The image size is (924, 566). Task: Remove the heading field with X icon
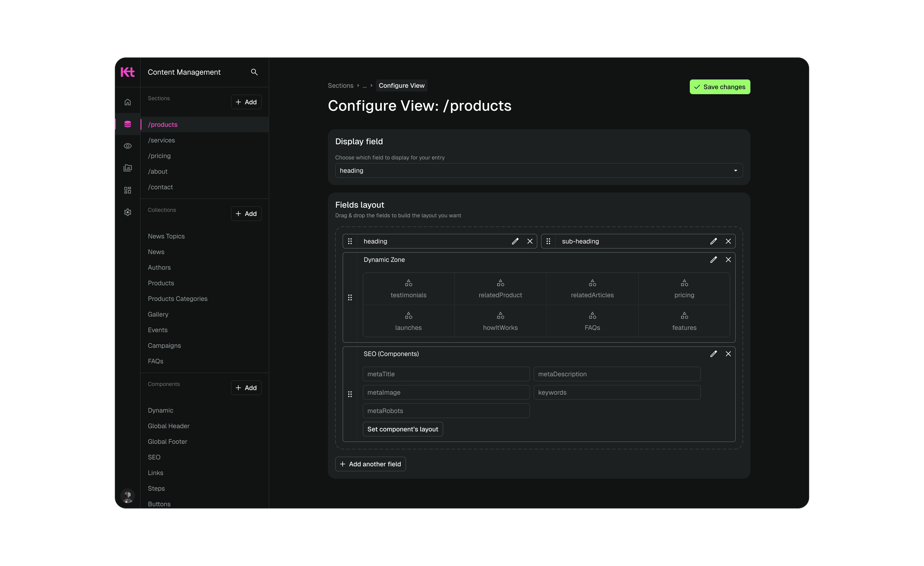tap(530, 241)
